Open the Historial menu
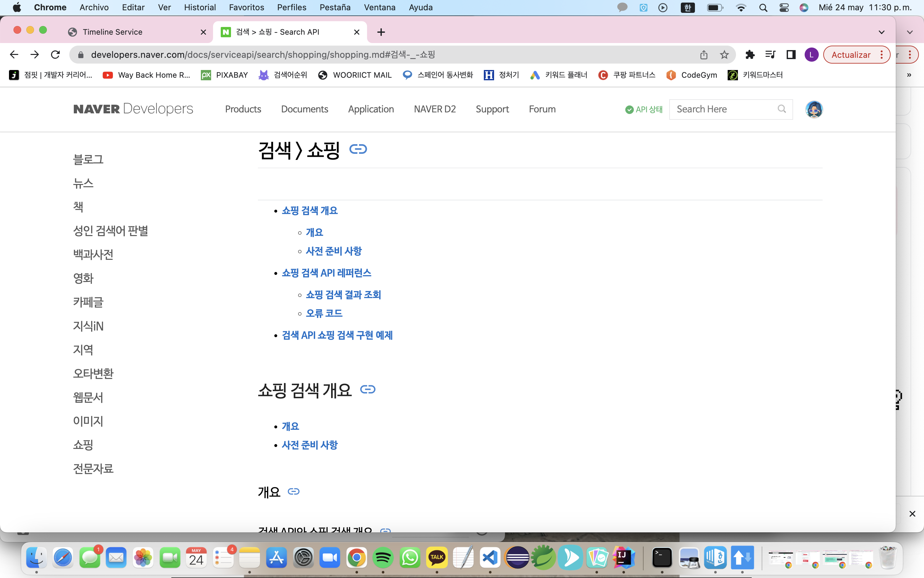Viewport: 924px width, 578px height. pyautogui.click(x=200, y=8)
